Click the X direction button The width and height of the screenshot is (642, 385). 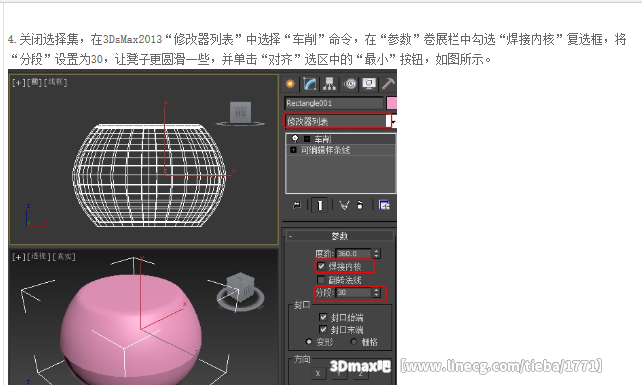click(x=318, y=373)
